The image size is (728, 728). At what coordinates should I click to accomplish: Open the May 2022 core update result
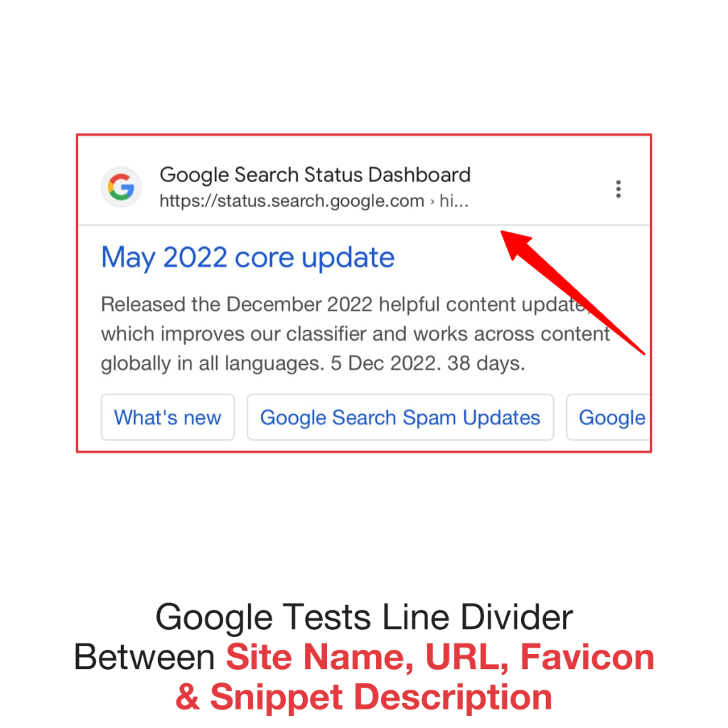(x=247, y=257)
